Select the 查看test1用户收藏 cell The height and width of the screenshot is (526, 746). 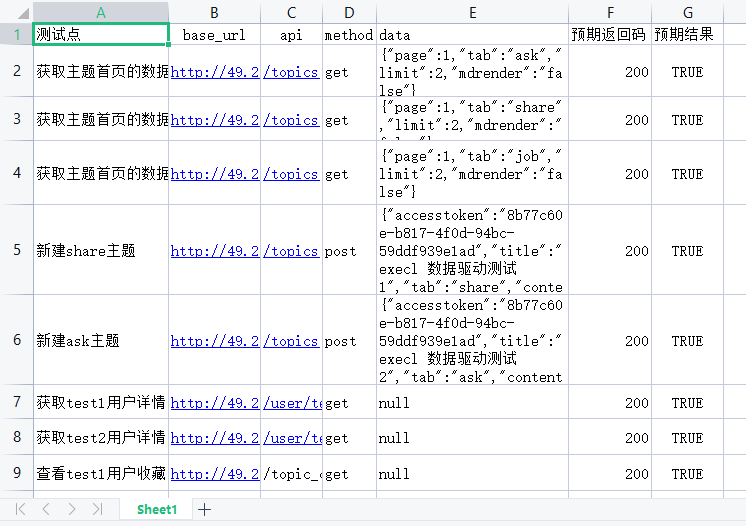(x=101, y=473)
